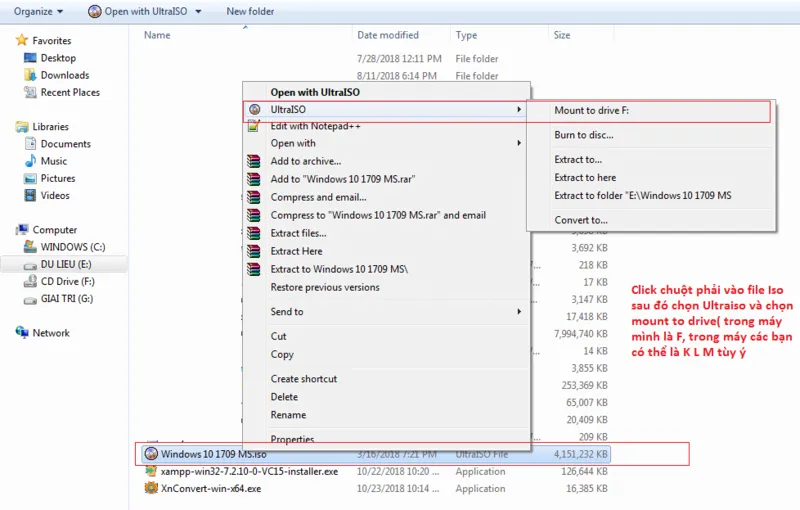Image resolution: width=800 pixels, height=510 pixels.
Task: Click the Computer icon in the sidebar
Action: tap(22, 230)
